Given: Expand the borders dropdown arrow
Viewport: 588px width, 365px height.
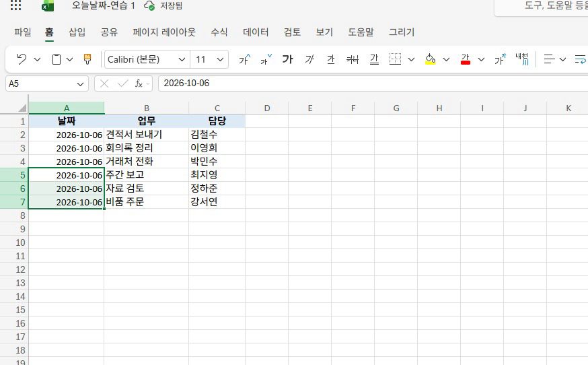Looking at the screenshot, I should point(411,59).
